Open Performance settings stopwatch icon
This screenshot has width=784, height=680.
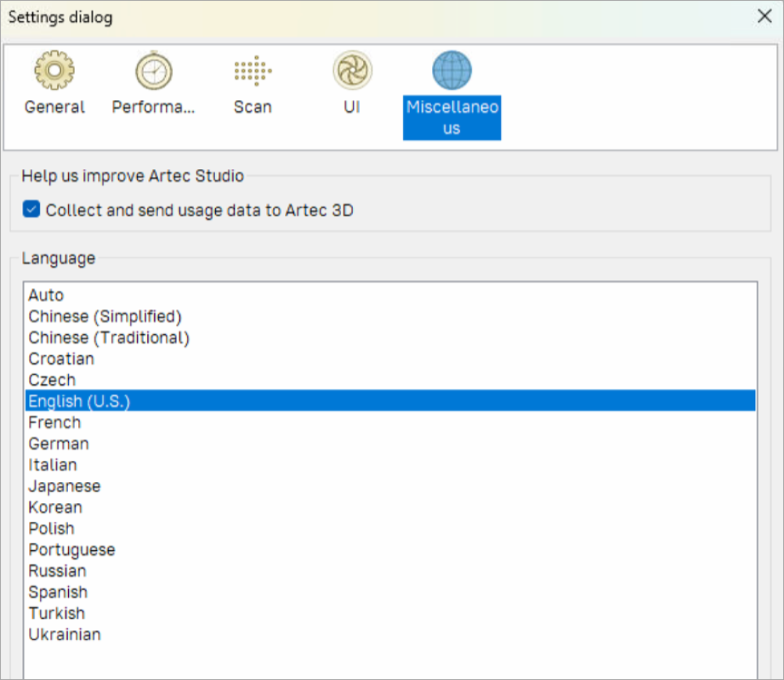154,70
